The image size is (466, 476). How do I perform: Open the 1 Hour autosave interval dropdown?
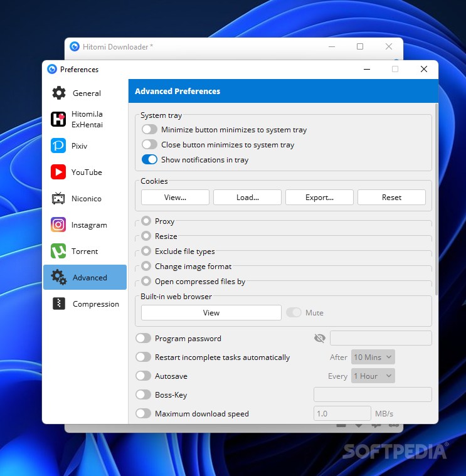pyautogui.click(x=373, y=376)
